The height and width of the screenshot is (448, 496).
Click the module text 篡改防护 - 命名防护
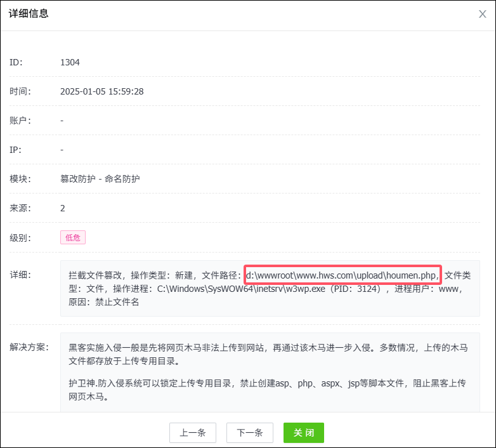pos(100,179)
